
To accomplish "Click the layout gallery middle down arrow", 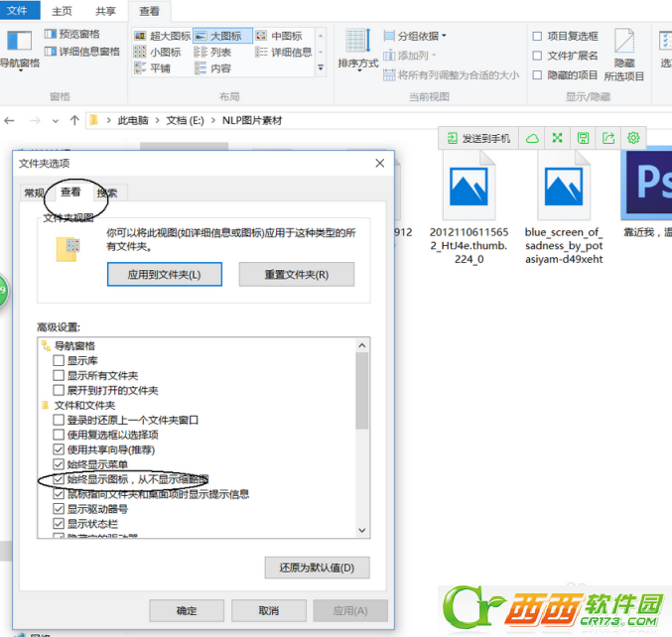I will coord(321,53).
